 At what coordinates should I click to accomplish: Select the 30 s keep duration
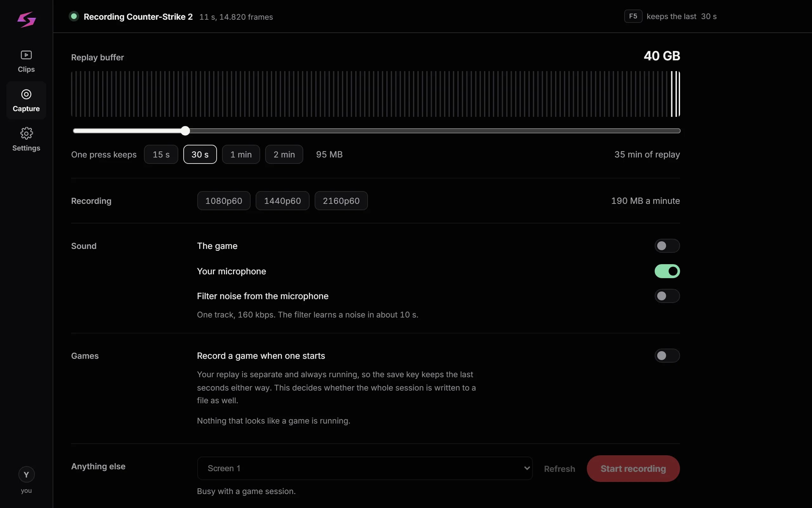200,155
